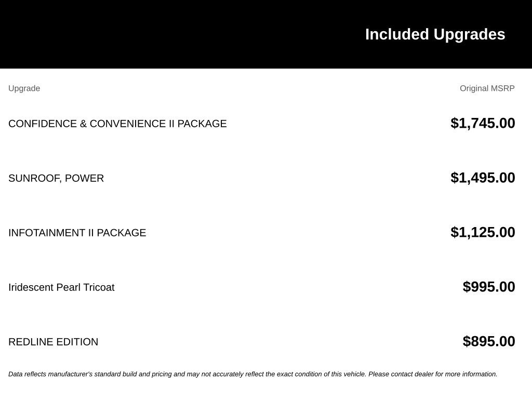The image size is (532, 399).
Task: Click the manufacturer's data disclaimer text
Action: click(x=253, y=374)
